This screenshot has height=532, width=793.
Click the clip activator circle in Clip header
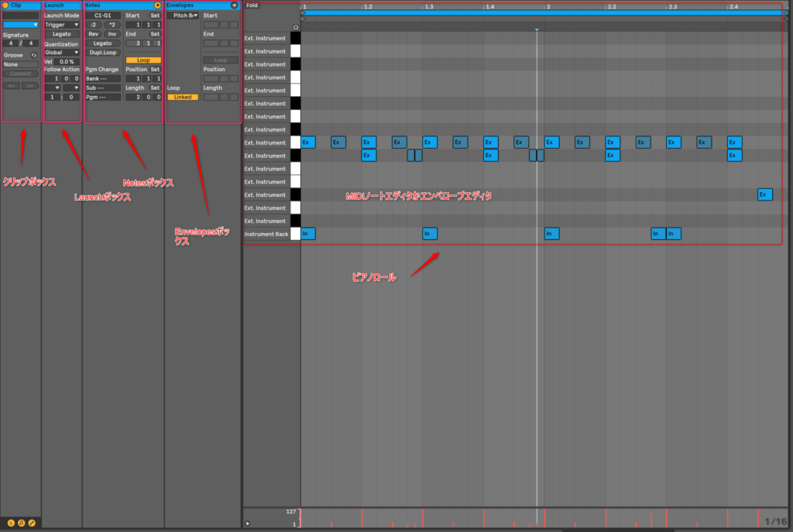pos(6,5)
